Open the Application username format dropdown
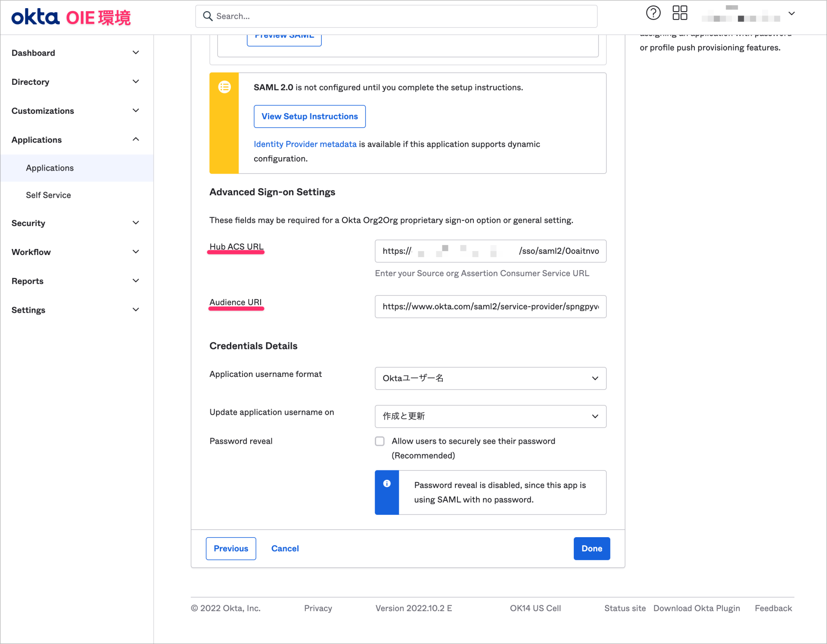This screenshot has height=644, width=827. tap(490, 378)
